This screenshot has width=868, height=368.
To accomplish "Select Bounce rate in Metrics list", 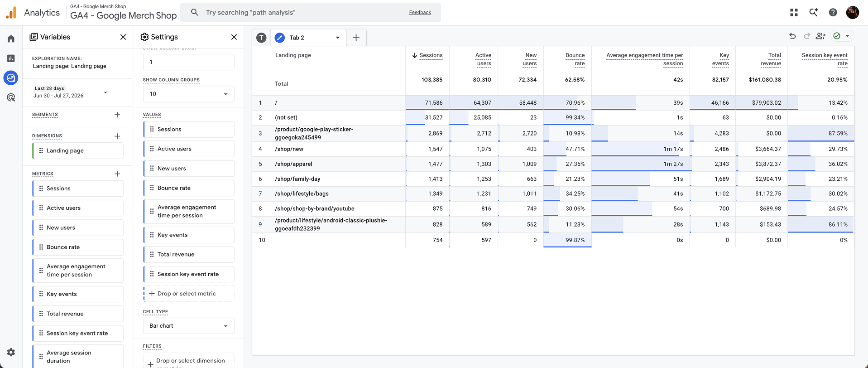I will pyautogui.click(x=78, y=247).
